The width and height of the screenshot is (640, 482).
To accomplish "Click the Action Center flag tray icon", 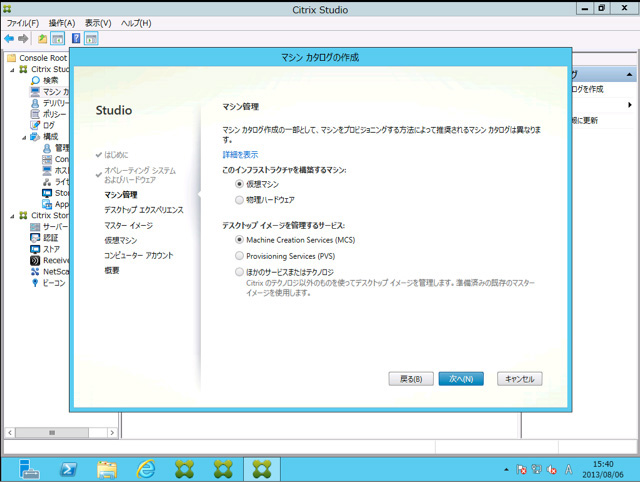I will pyautogui.click(x=521, y=470).
